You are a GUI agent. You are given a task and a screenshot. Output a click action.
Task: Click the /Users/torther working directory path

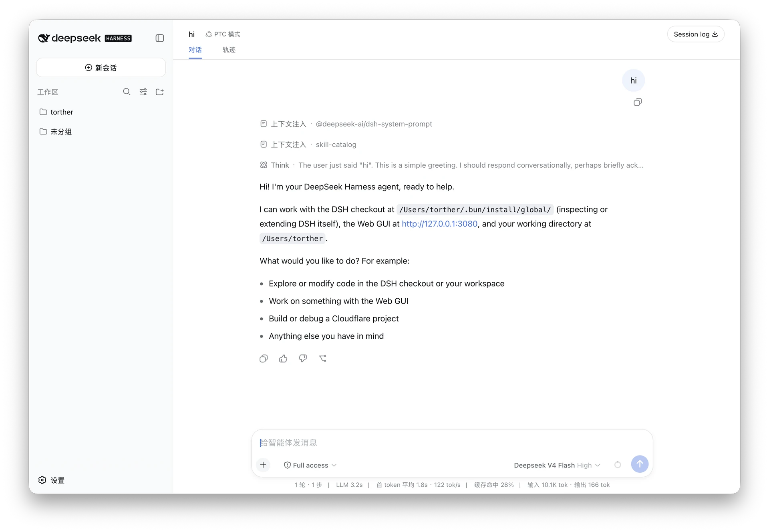(x=292, y=239)
